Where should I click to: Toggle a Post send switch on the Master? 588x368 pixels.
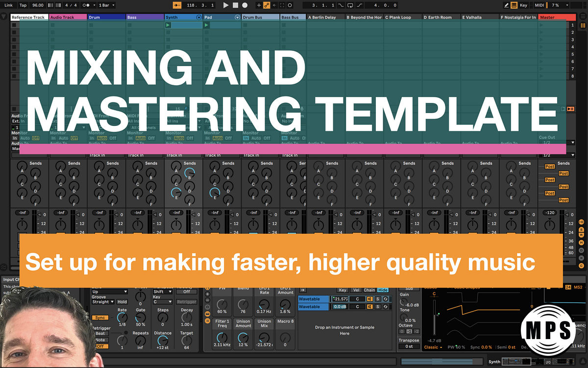point(563,173)
